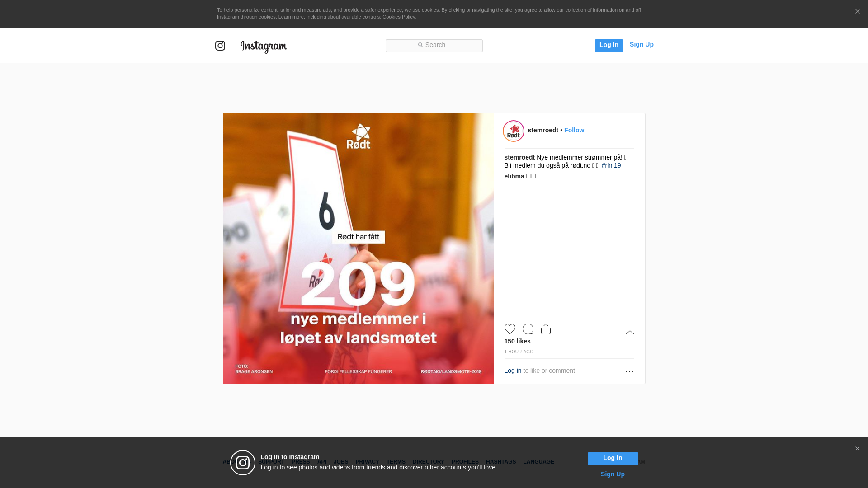
Task: View the 150 likes list
Action: 517,341
